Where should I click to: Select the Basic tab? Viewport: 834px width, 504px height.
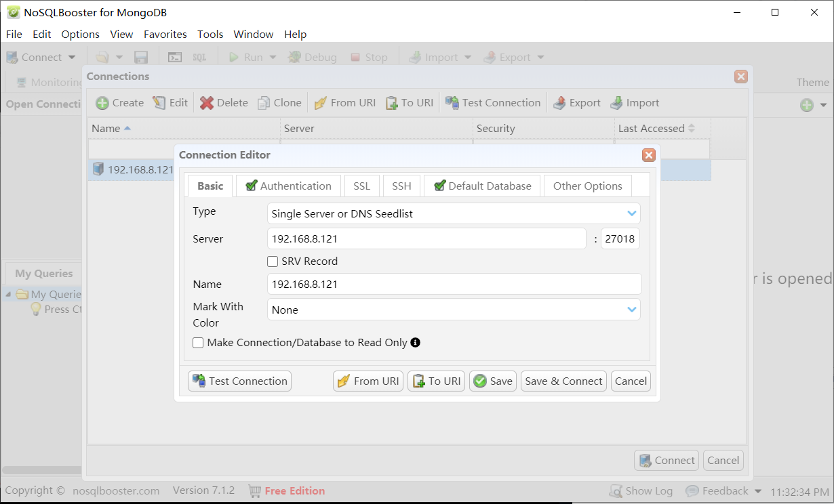210,186
